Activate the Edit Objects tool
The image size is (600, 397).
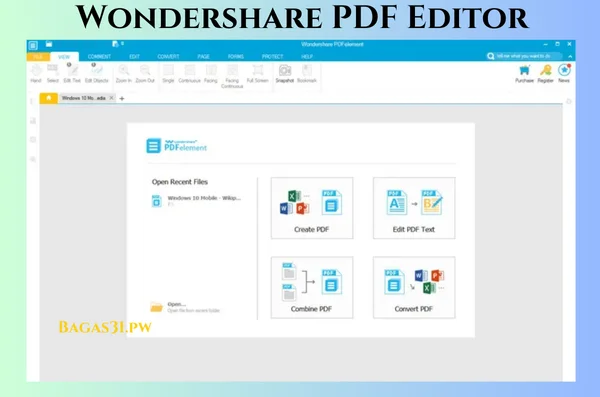coord(96,74)
